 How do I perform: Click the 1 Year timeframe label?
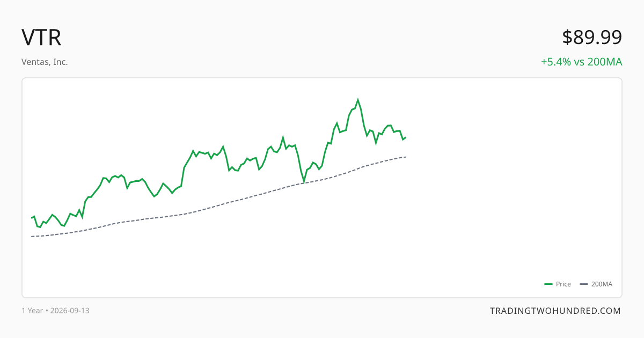pyautogui.click(x=32, y=311)
